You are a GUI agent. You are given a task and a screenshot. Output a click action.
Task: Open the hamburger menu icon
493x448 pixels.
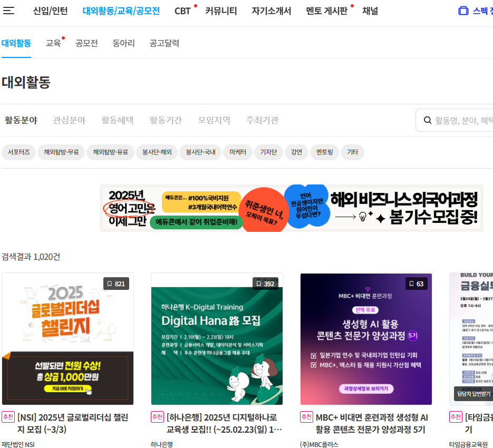click(x=8, y=11)
